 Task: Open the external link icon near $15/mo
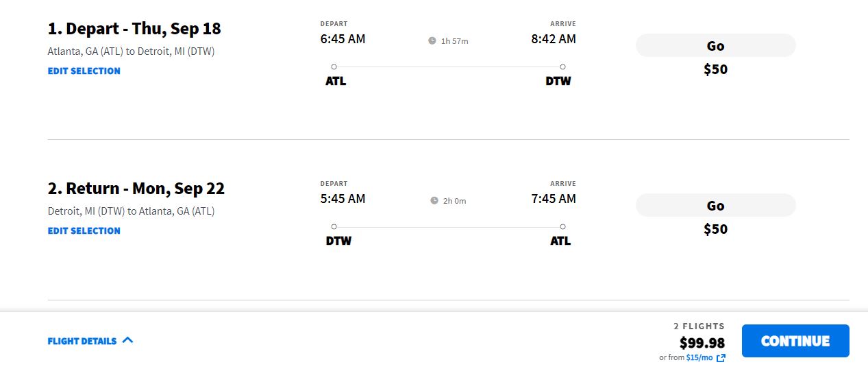pyautogui.click(x=721, y=358)
